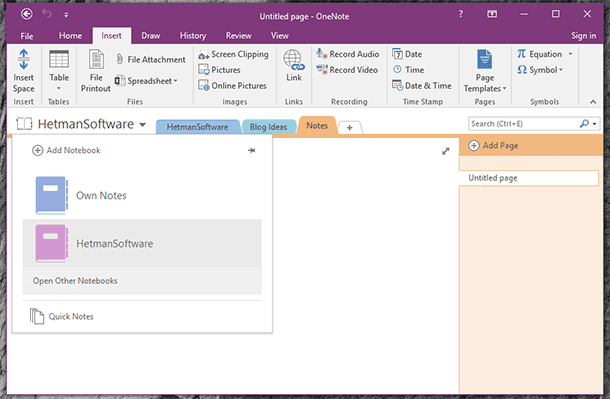
Task: Open the Blog Ideas section tab
Action: [x=268, y=127]
